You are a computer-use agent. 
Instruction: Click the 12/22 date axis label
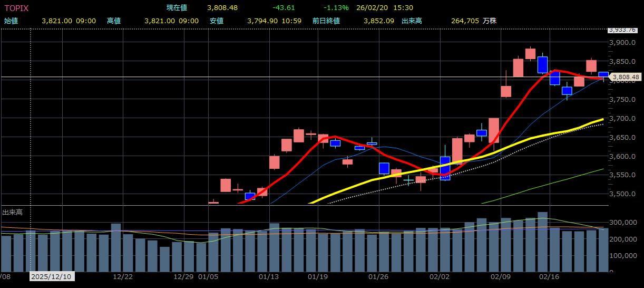click(122, 276)
